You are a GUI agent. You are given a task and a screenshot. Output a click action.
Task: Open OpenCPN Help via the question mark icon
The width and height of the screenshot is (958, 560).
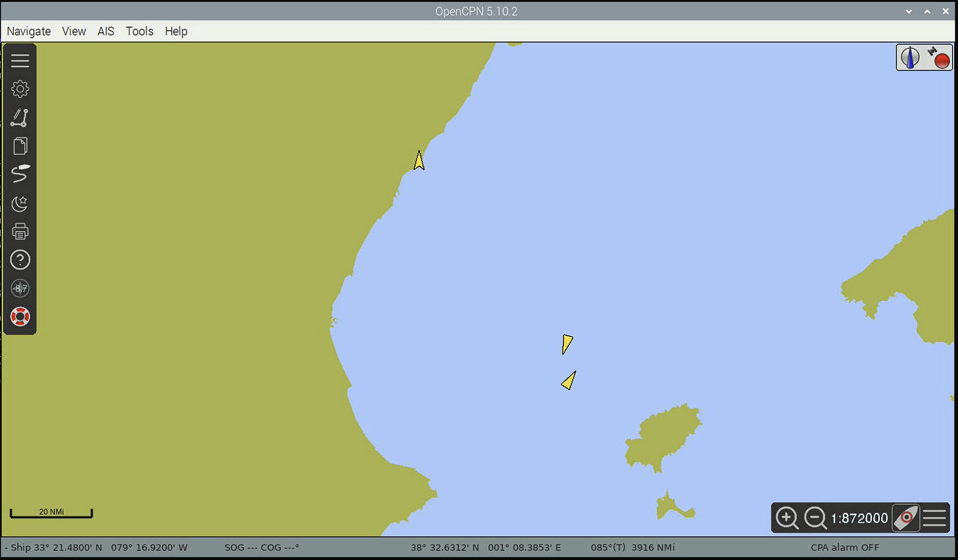20,259
